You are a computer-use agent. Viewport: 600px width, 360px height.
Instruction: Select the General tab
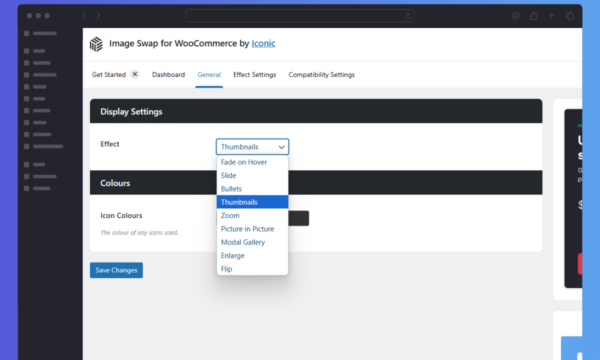209,75
